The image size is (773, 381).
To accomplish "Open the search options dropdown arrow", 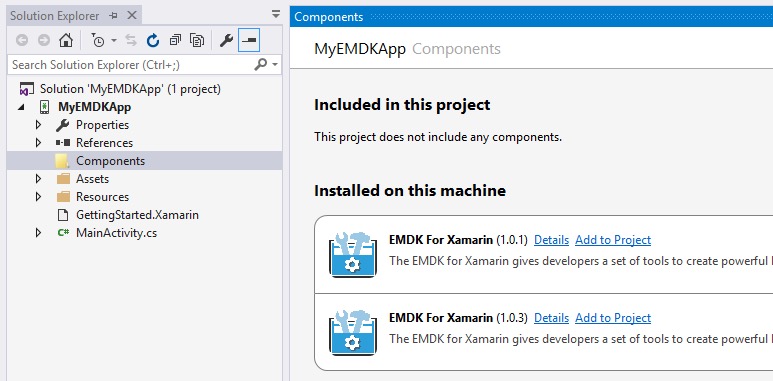I will 275,65.
